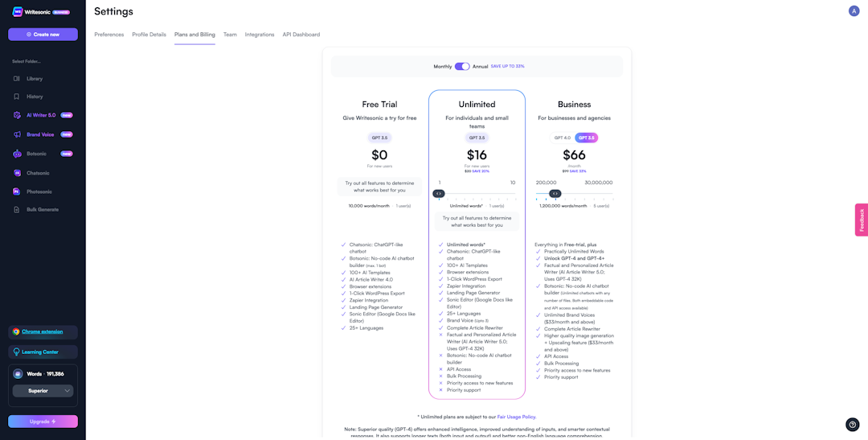Open the History bookmark icon
The height and width of the screenshot is (440, 868).
point(17,97)
